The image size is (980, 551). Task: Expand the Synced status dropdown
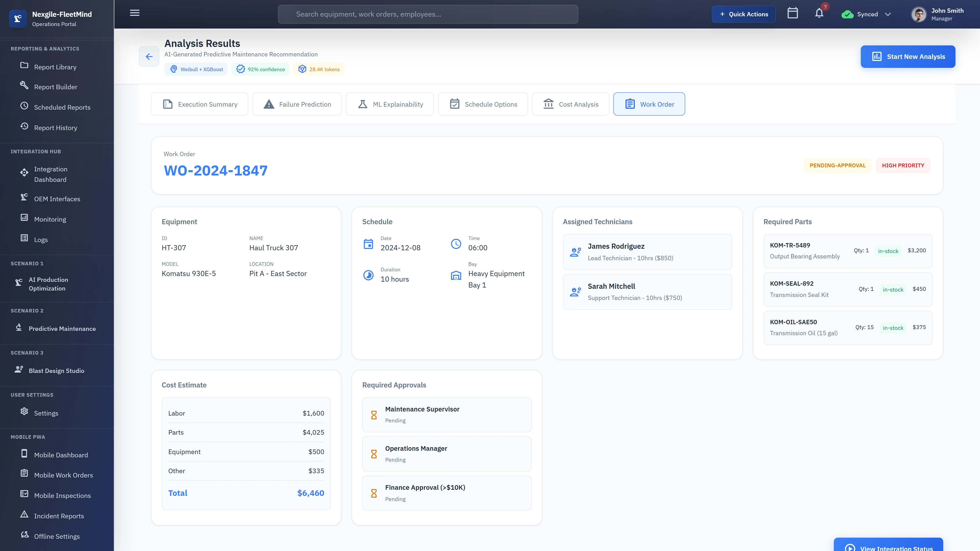click(867, 14)
